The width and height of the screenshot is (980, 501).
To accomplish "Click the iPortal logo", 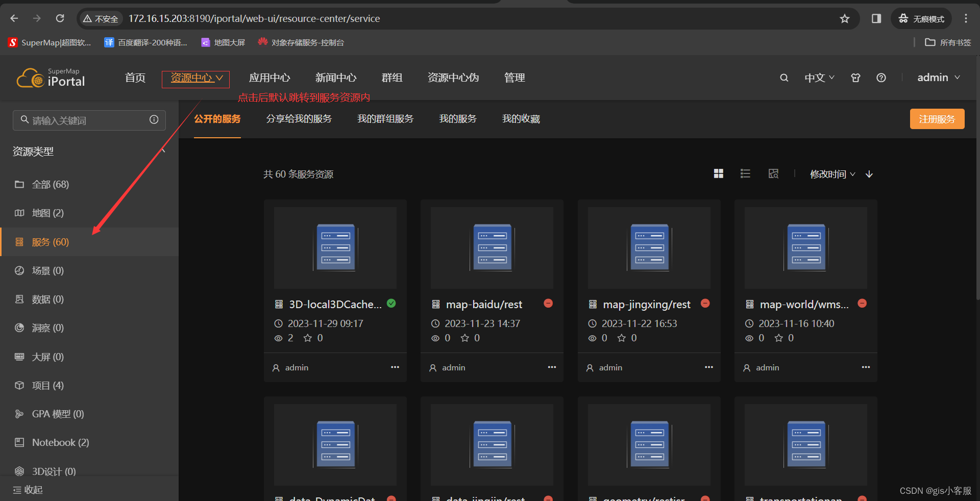I will point(51,78).
